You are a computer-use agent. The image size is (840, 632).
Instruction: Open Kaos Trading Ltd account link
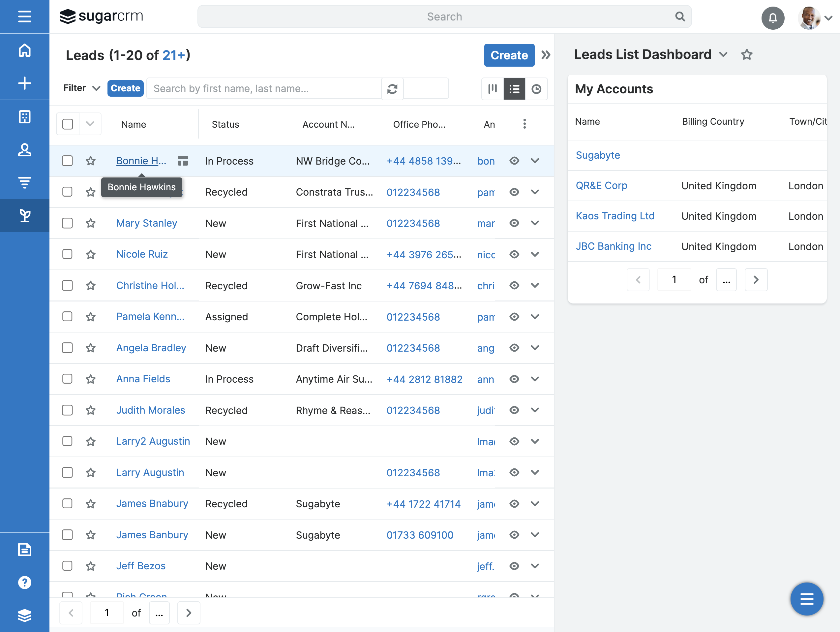615,216
